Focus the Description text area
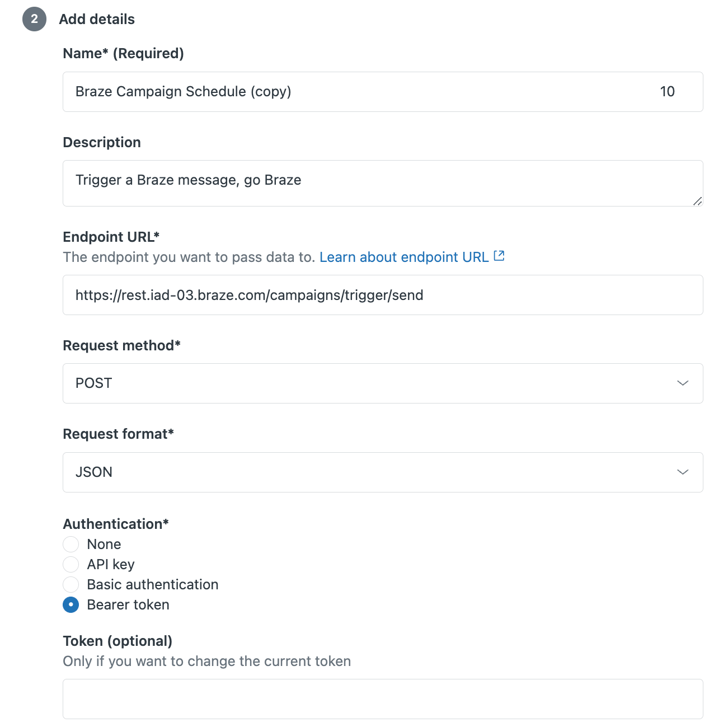728x727 pixels. pyautogui.click(x=383, y=183)
